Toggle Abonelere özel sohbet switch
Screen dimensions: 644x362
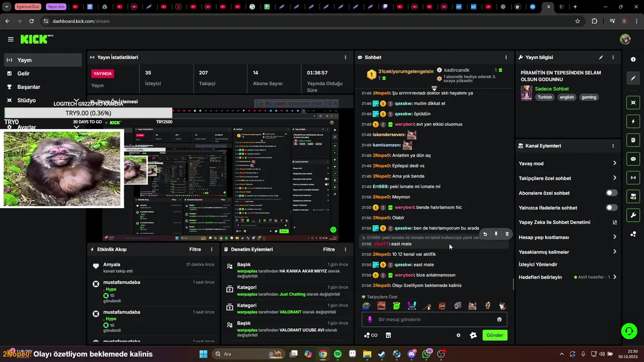click(612, 193)
